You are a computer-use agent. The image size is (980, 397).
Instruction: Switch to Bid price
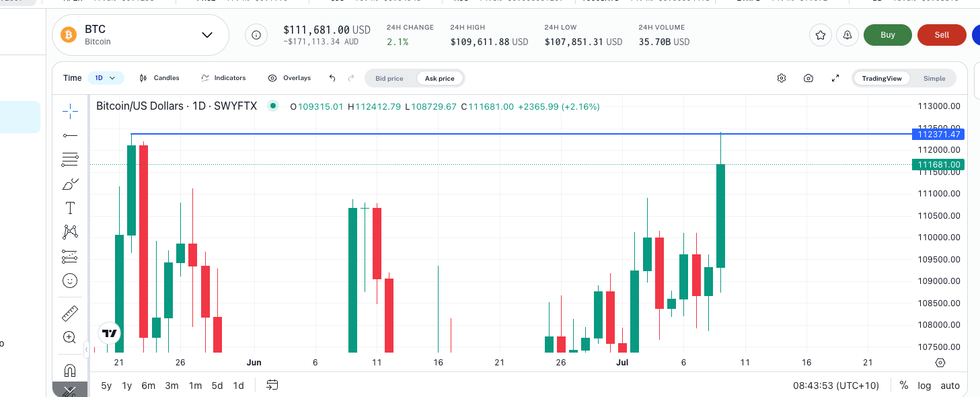[x=389, y=79]
